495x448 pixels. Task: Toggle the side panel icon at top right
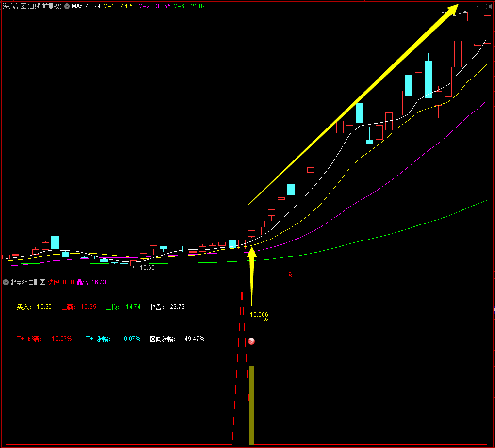coord(488,6)
